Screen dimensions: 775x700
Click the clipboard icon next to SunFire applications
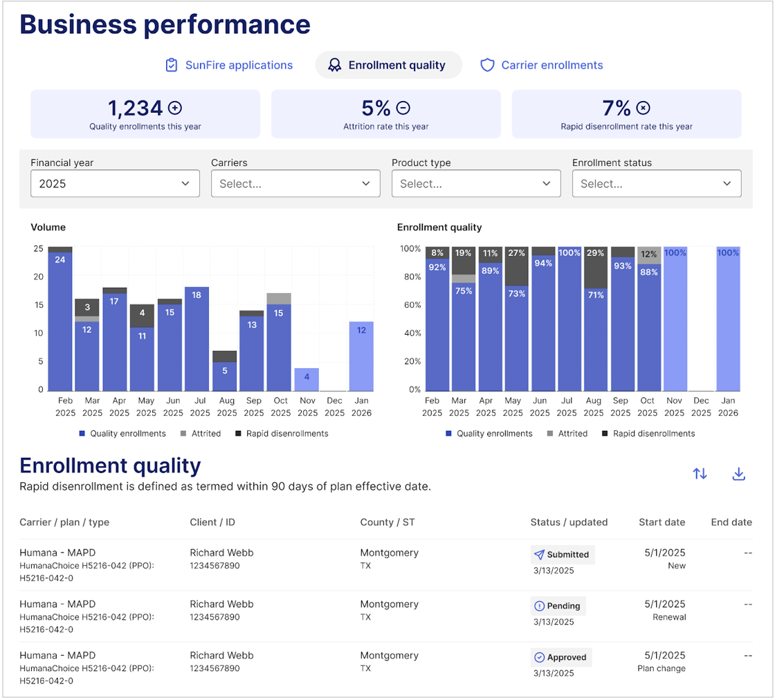[x=171, y=64]
